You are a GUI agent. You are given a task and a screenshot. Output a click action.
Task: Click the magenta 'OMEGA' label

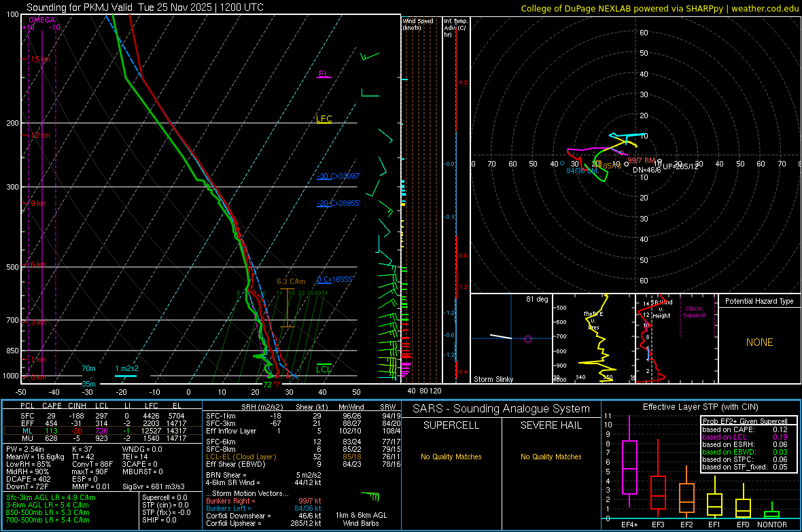42,20
